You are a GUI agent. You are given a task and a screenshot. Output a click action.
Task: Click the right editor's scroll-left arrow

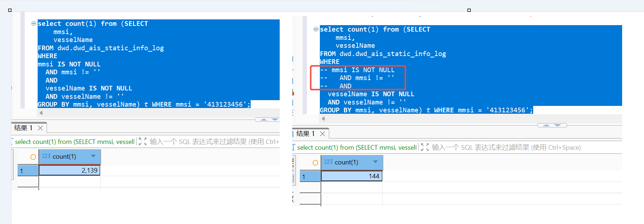323,118
